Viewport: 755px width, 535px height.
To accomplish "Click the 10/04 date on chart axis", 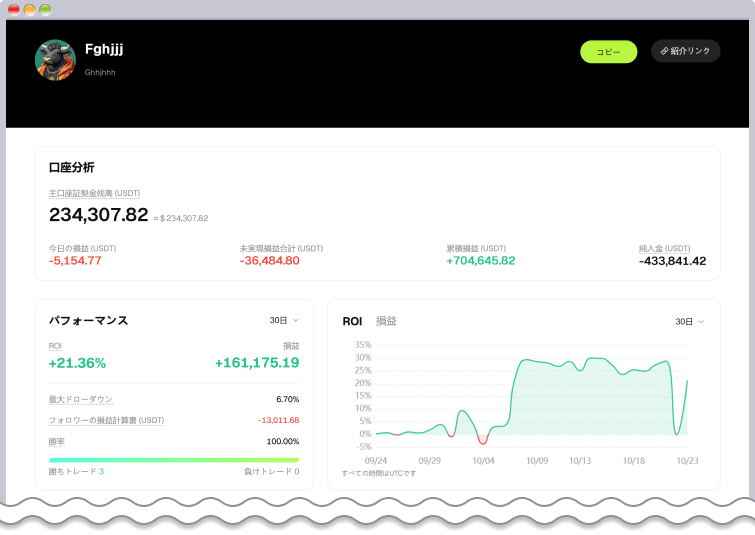I will coord(483,461).
